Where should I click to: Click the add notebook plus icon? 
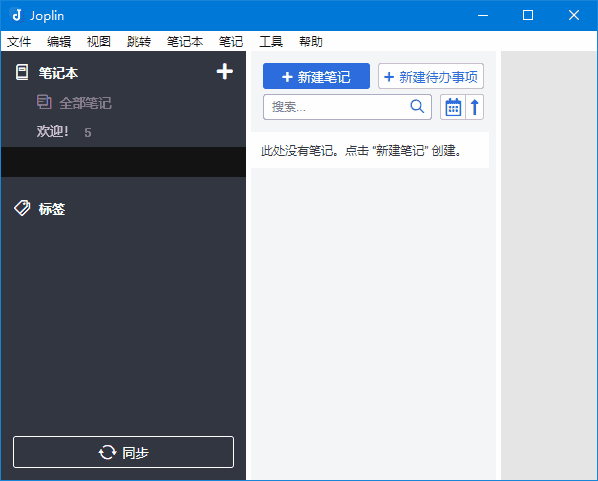click(x=225, y=72)
